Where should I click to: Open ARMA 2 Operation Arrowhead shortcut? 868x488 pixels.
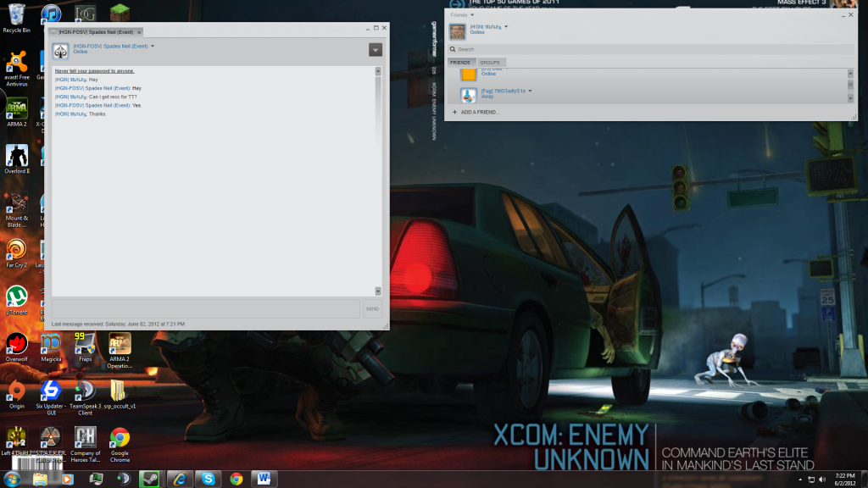pyautogui.click(x=120, y=351)
